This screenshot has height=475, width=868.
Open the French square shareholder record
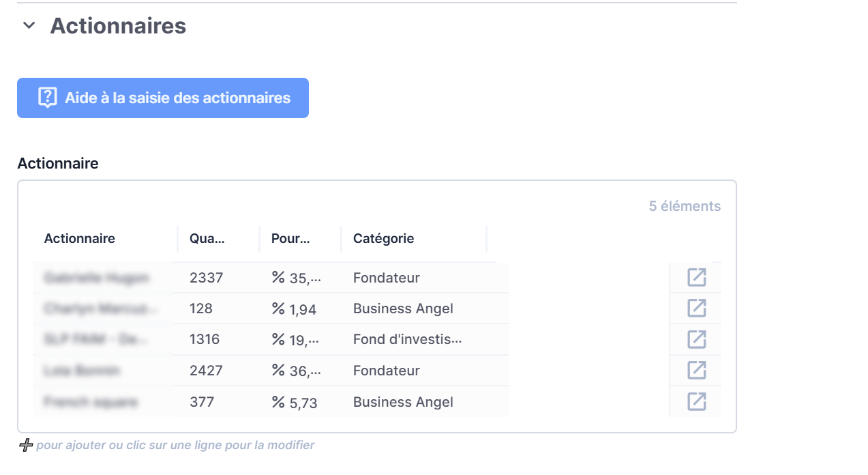point(695,401)
